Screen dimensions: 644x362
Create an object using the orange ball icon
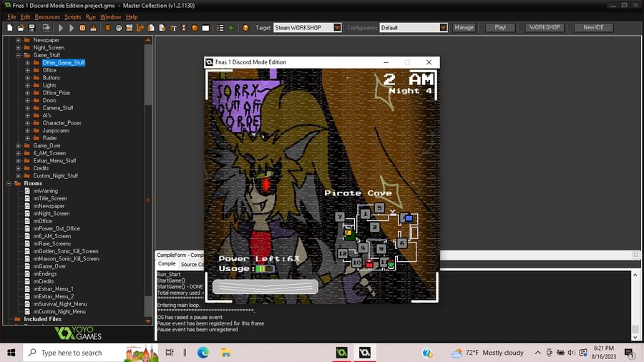coord(195,28)
